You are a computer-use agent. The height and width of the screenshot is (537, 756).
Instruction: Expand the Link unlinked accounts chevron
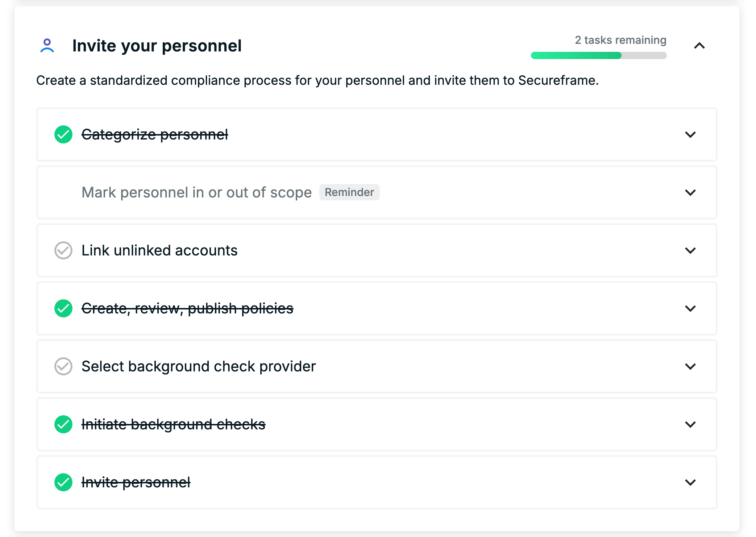point(690,250)
